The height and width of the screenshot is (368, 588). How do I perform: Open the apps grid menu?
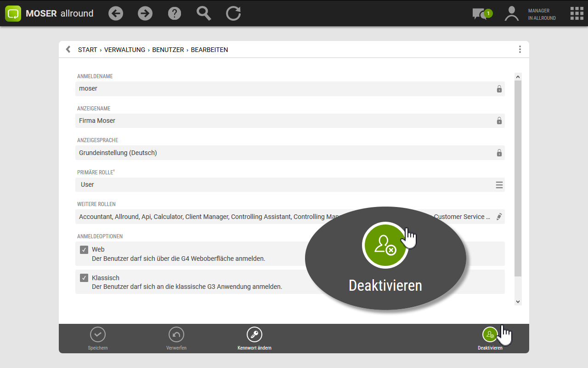coord(577,13)
